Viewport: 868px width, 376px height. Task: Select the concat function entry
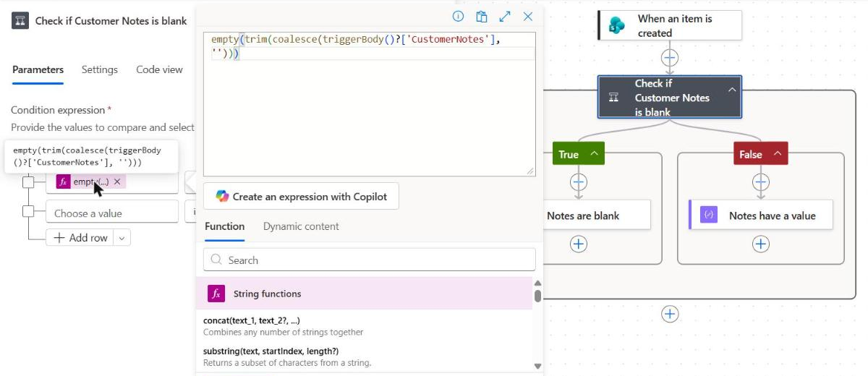coord(365,326)
